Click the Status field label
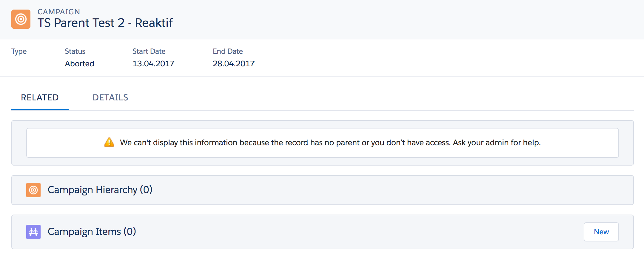644x257 pixels. click(75, 51)
